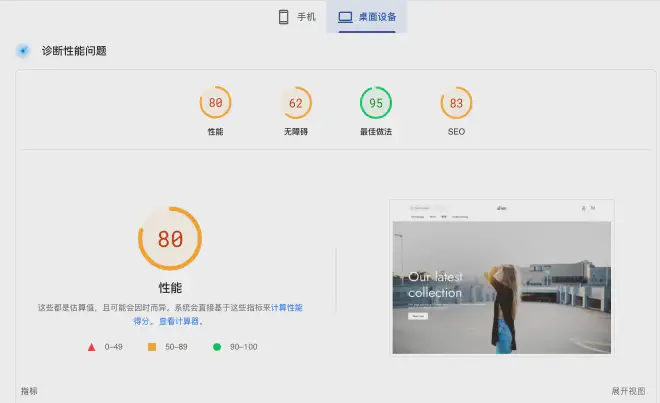The width and height of the screenshot is (660, 403).
Task: Open the SEO score gauge showing 83
Action: (456, 102)
